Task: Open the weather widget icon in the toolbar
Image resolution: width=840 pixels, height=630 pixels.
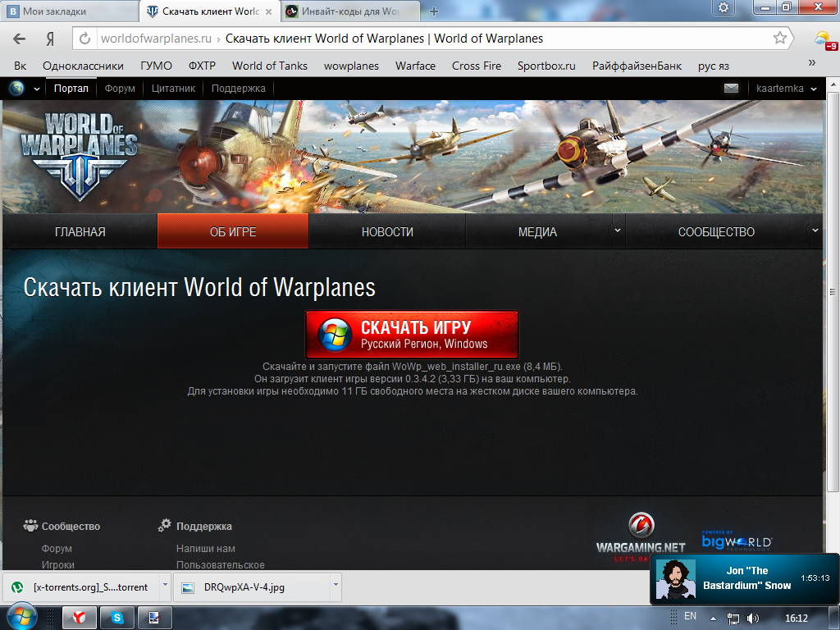Action: pyautogui.click(x=824, y=39)
